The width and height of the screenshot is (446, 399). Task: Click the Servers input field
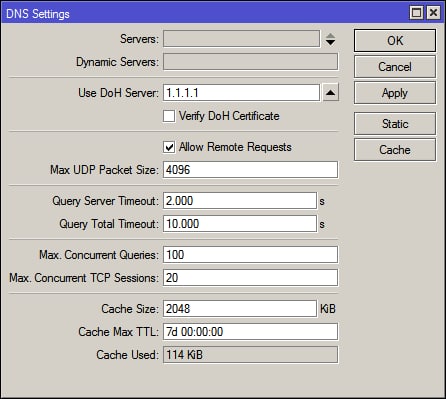click(x=241, y=39)
